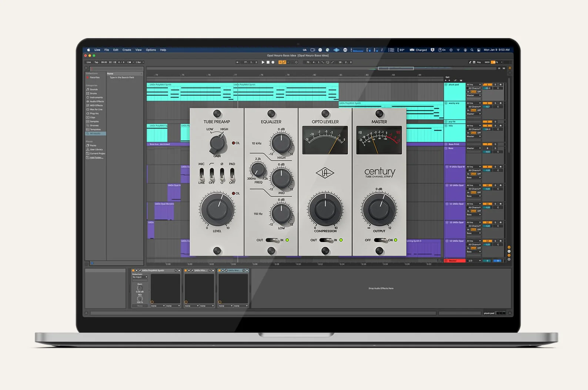Image resolution: width=588 pixels, height=390 pixels.
Task: Click the macOS Spotlight search icon
Action: click(x=472, y=50)
